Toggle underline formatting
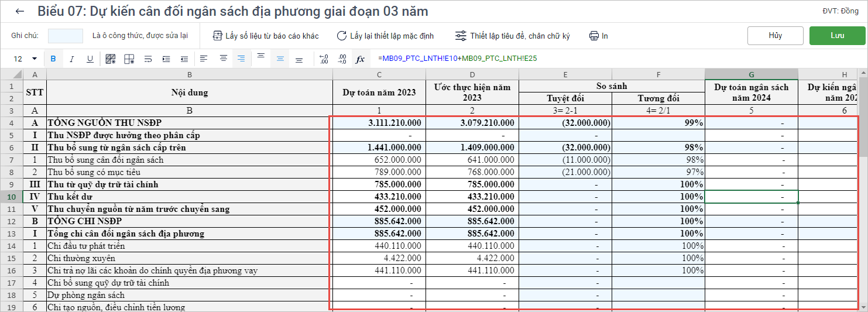868x312 pixels. 90,59
